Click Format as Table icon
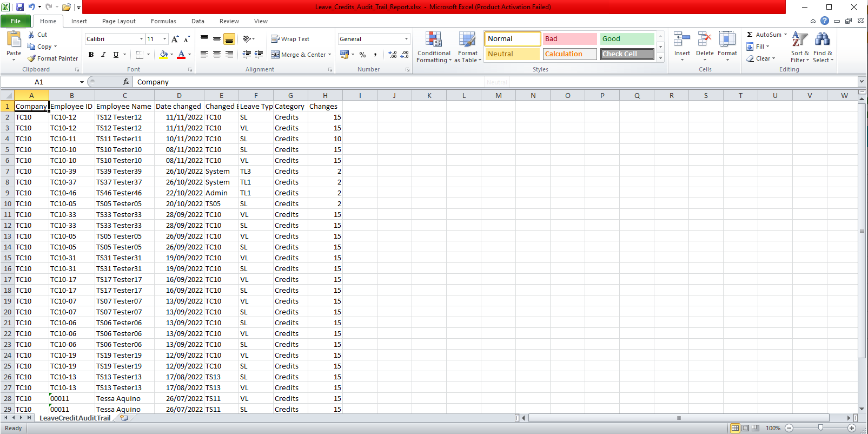 (x=467, y=47)
